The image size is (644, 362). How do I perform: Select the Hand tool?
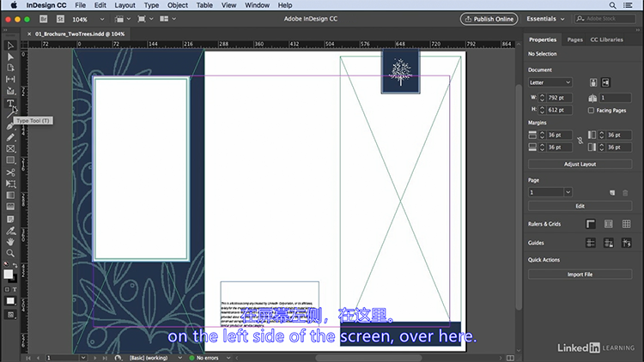10,242
